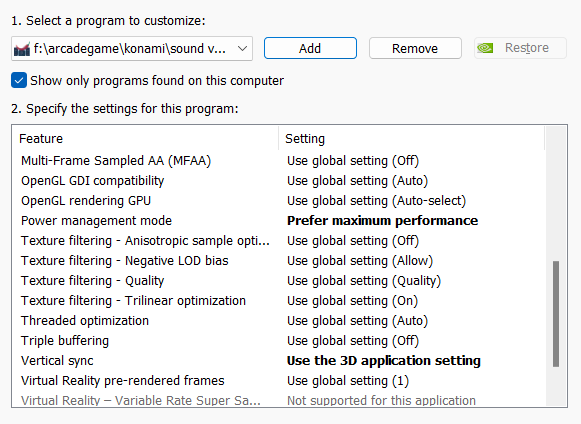Open the Vertical sync setting dropdown
The image size is (581, 424).
pos(384,361)
